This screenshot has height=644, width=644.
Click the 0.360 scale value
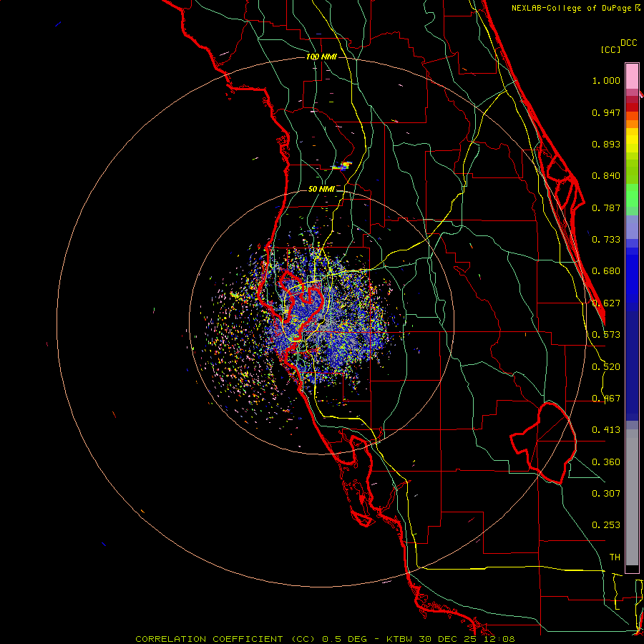pyautogui.click(x=606, y=462)
